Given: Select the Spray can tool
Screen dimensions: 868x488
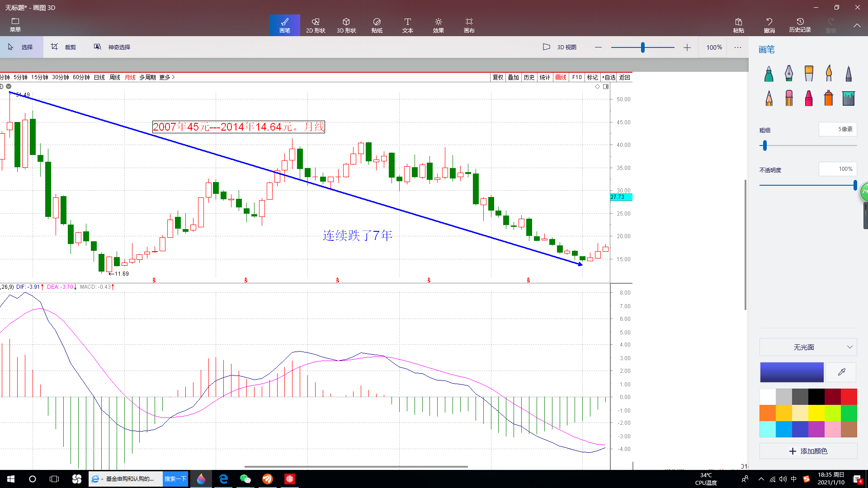Looking at the screenshot, I should [828, 98].
